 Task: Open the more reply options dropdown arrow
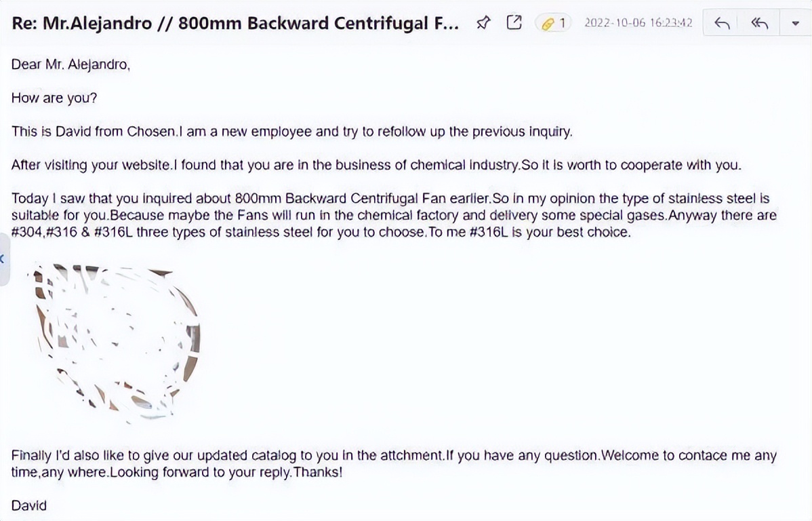click(795, 24)
